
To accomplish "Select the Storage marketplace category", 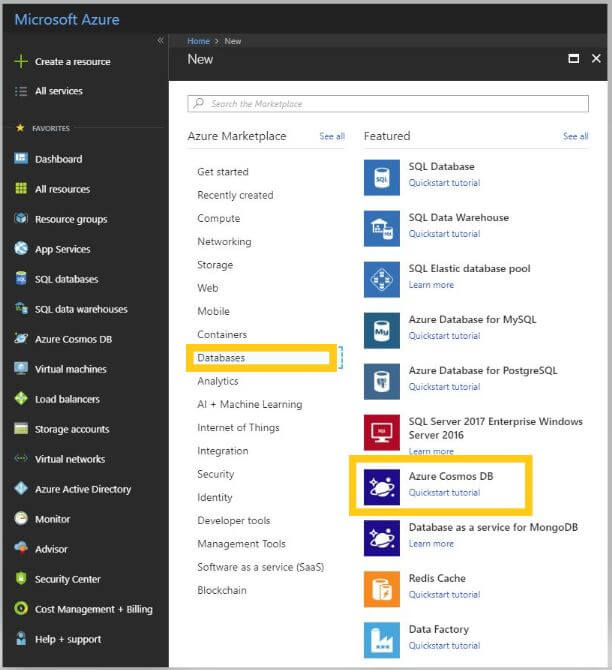I will (x=215, y=265).
